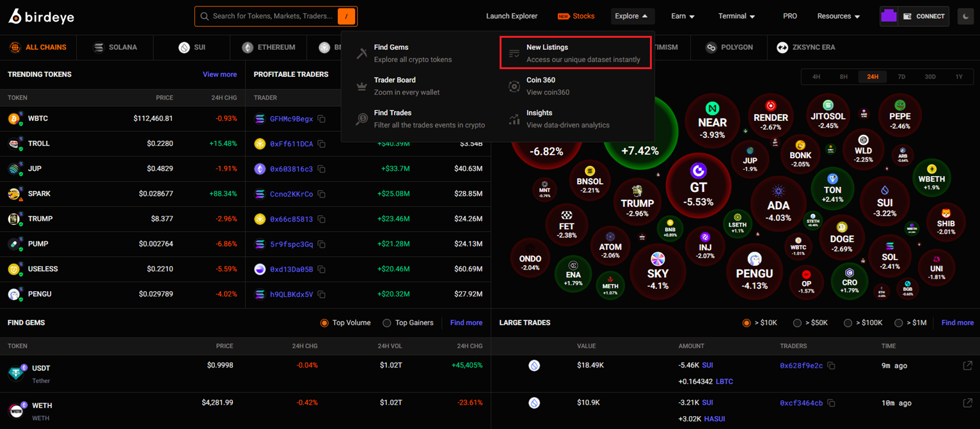Viewport: 980px width, 429px height.
Task: Select the > $1M large trades filter
Action: click(899, 323)
